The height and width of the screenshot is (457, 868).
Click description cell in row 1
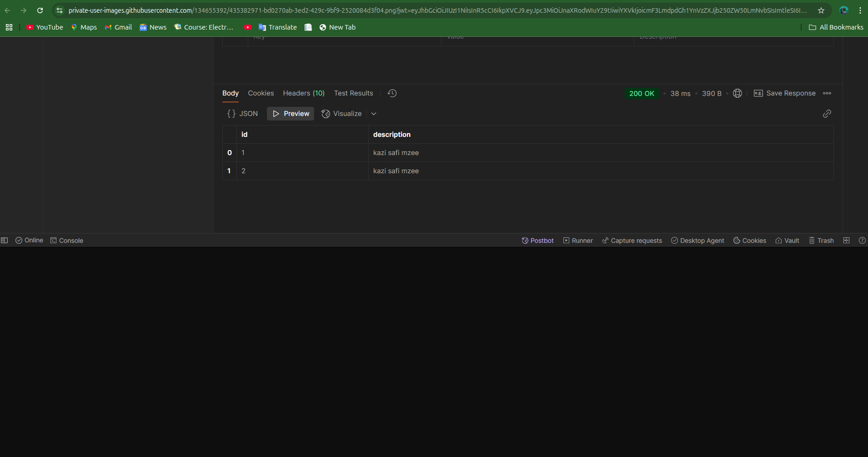tap(601, 171)
